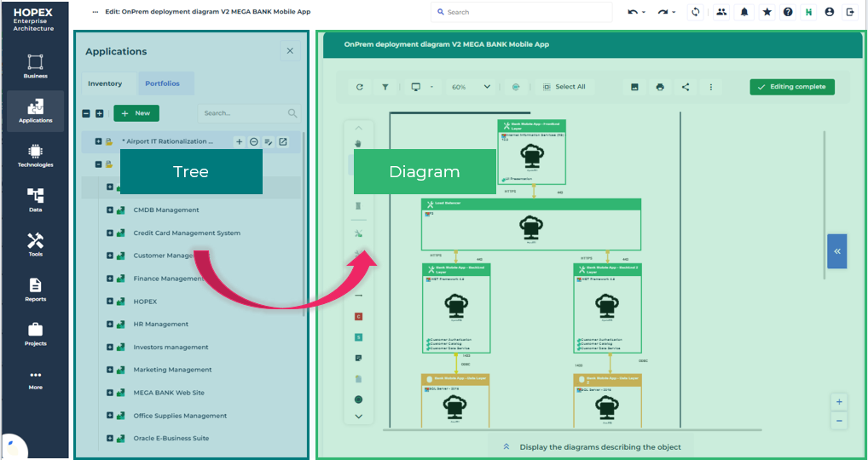The image size is (868, 460).
Task: Click the favorites star icon in header
Action: pos(766,12)
